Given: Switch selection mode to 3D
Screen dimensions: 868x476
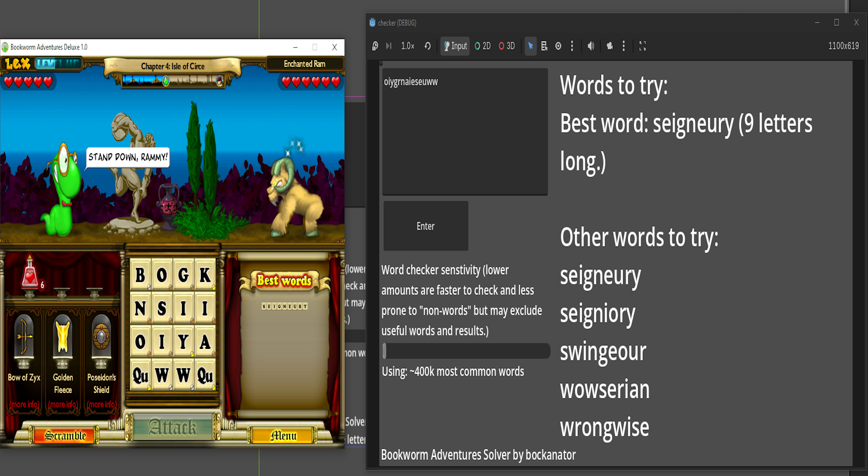Looking at the screenshot, I should click(507, 46).
